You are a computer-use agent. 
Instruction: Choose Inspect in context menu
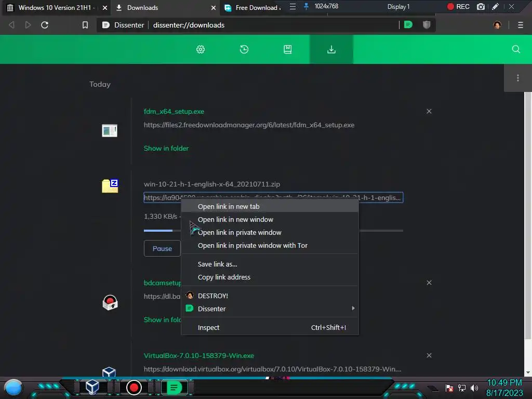pos(270,327)
